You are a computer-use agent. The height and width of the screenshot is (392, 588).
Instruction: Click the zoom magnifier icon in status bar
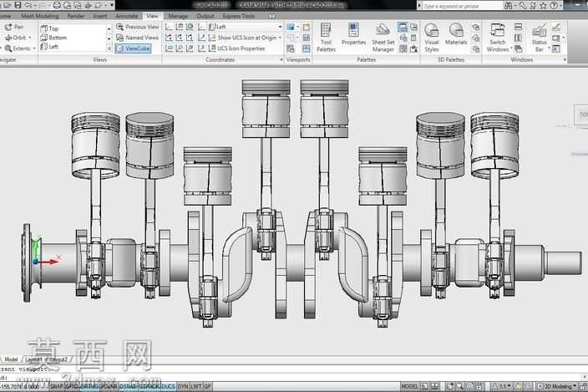pos(459,386)
